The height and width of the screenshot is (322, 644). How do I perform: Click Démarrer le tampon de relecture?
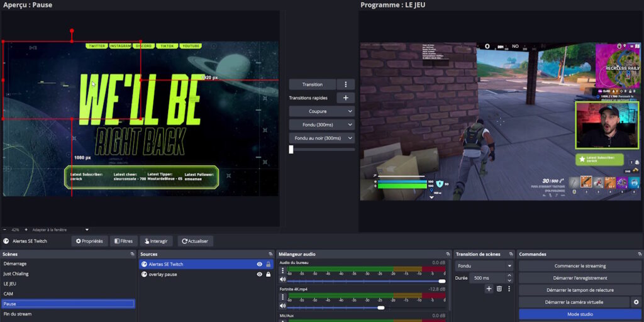tap(580, 290)
